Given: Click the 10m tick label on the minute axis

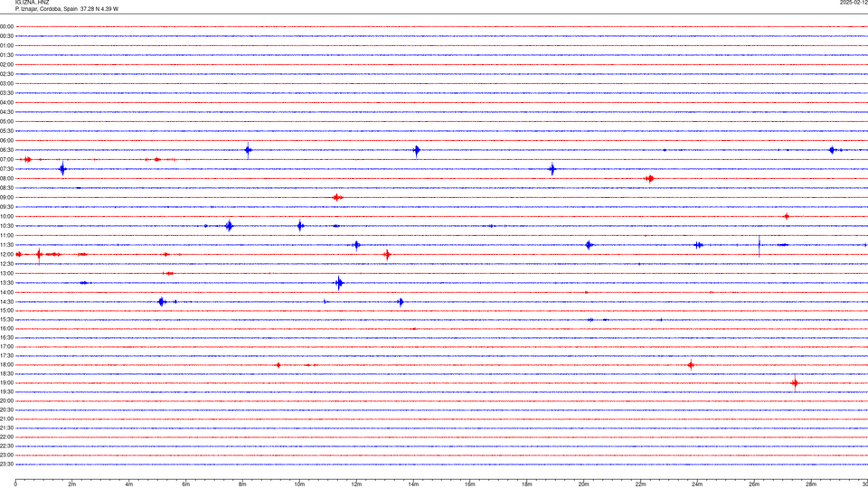Looking at the screenshot, I should tap(299, 484).
